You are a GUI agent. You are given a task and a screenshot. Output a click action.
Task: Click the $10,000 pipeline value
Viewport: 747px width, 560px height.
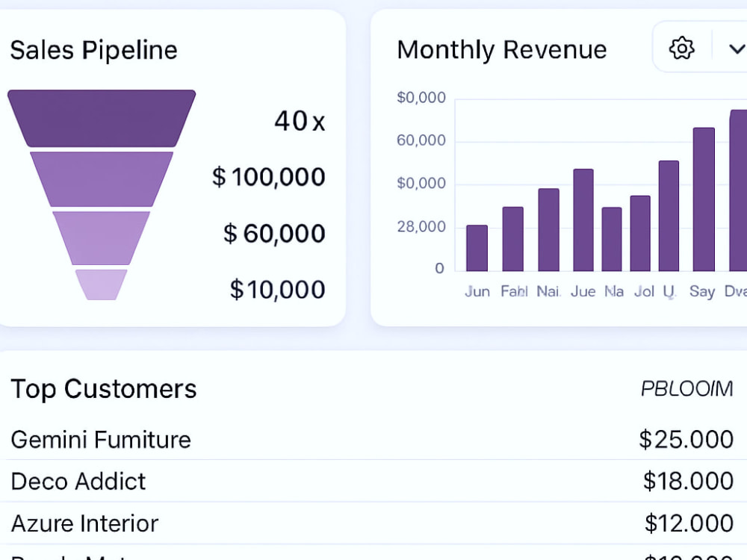(278, 290)
